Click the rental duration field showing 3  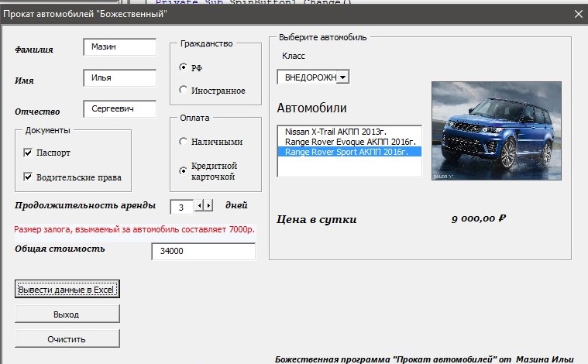(181, 207)
